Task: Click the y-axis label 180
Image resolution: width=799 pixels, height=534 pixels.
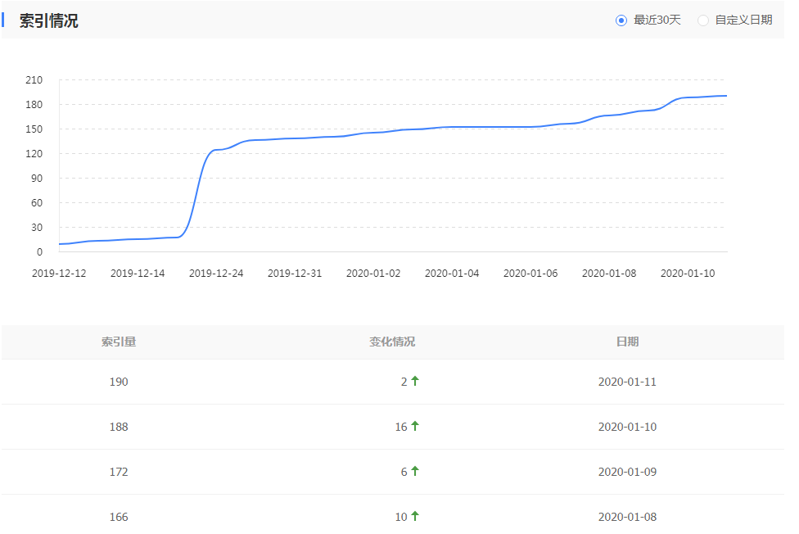Action: pos(34,104)
